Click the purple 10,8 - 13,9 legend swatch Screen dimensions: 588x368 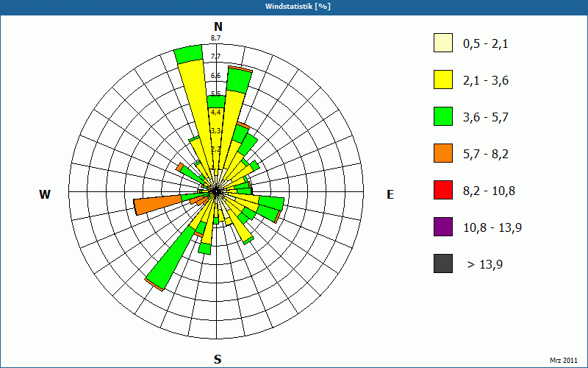[443, 227]
